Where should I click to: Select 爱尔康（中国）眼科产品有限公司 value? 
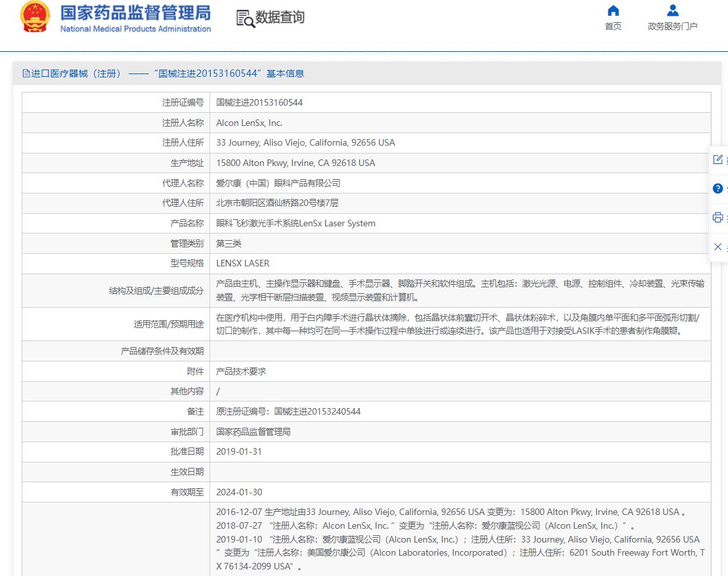(x=278, y=183)
